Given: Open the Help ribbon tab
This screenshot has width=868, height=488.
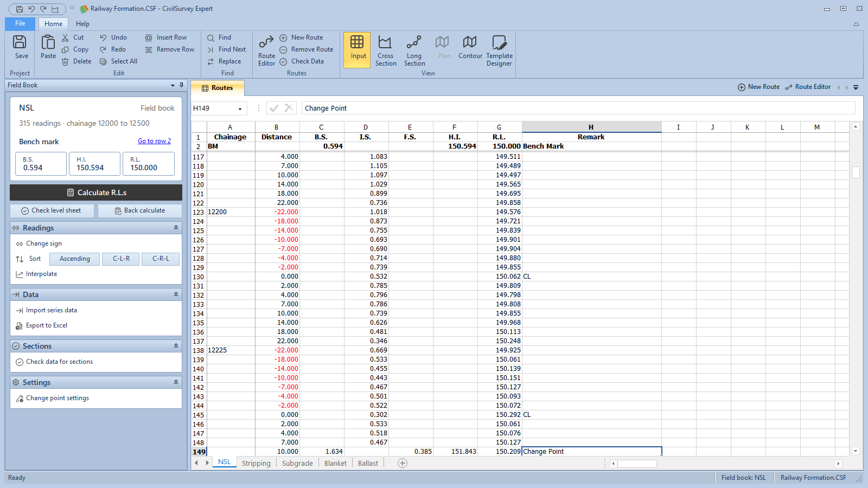Looking at the screenshot, I should coord(82,24).
